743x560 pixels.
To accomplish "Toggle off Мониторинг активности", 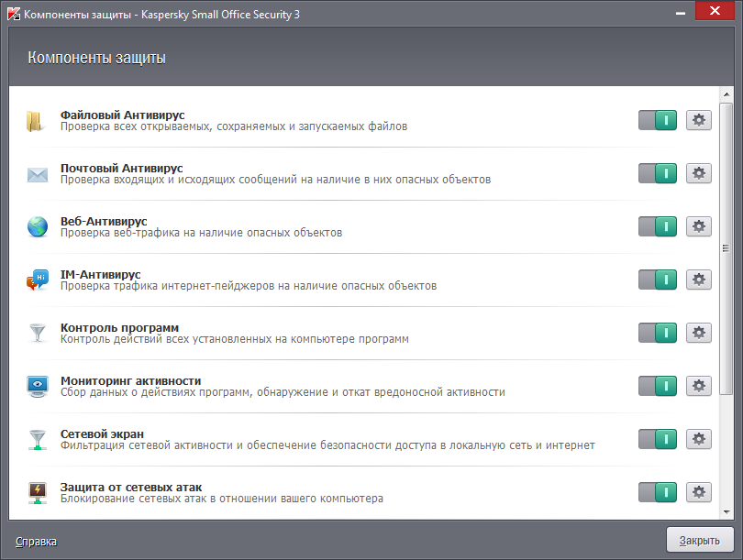I will point(657,386).
